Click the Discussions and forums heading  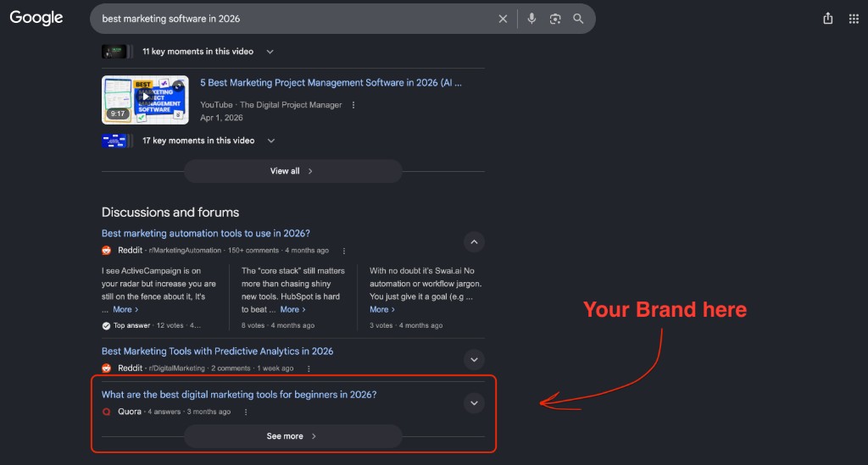[x=170, y=213]
